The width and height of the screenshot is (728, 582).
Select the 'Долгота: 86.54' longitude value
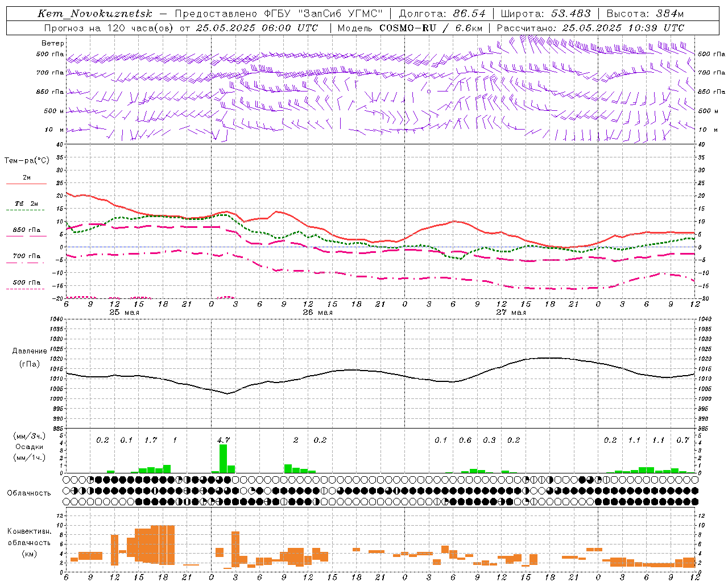442,14
